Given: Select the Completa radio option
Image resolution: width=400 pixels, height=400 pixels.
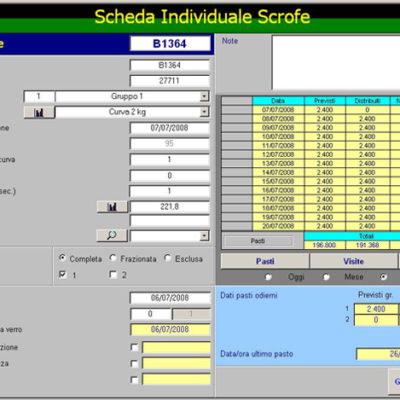Looking at the screenshot, I should (x=62, y=258).
